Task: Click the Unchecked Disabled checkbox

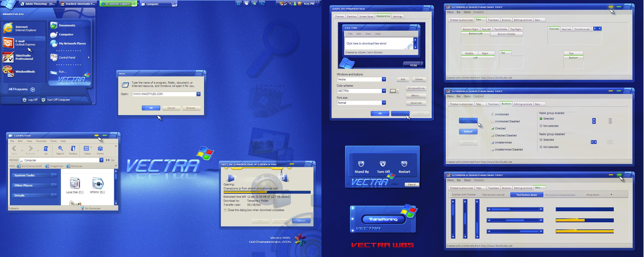Action: 493,121
